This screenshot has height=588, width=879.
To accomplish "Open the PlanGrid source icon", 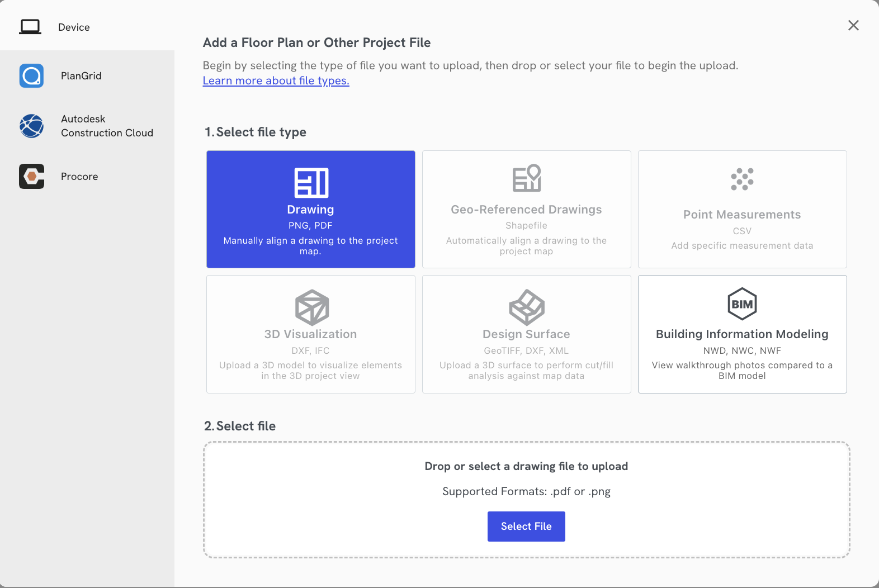I will [31, 75].
